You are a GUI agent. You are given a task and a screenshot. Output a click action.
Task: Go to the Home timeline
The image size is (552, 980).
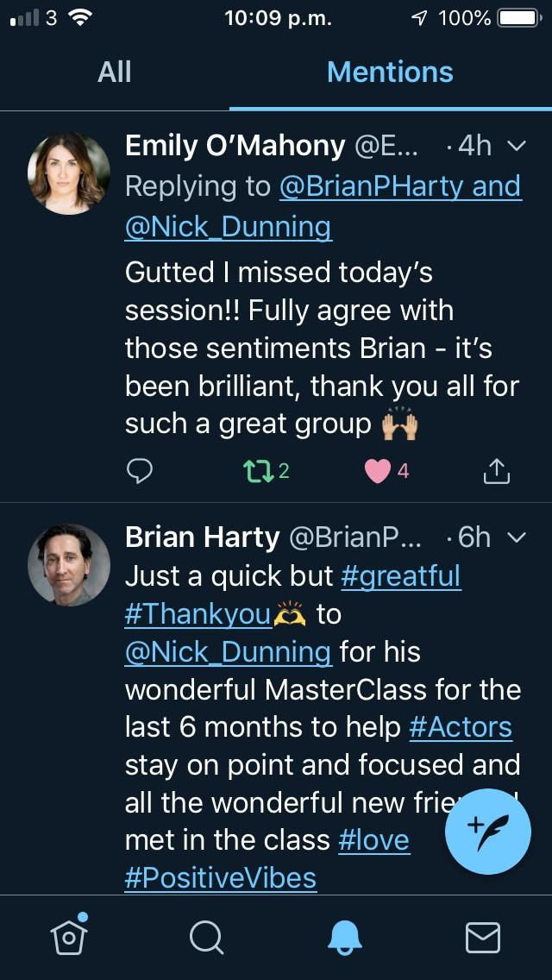[x=69, y=937]
